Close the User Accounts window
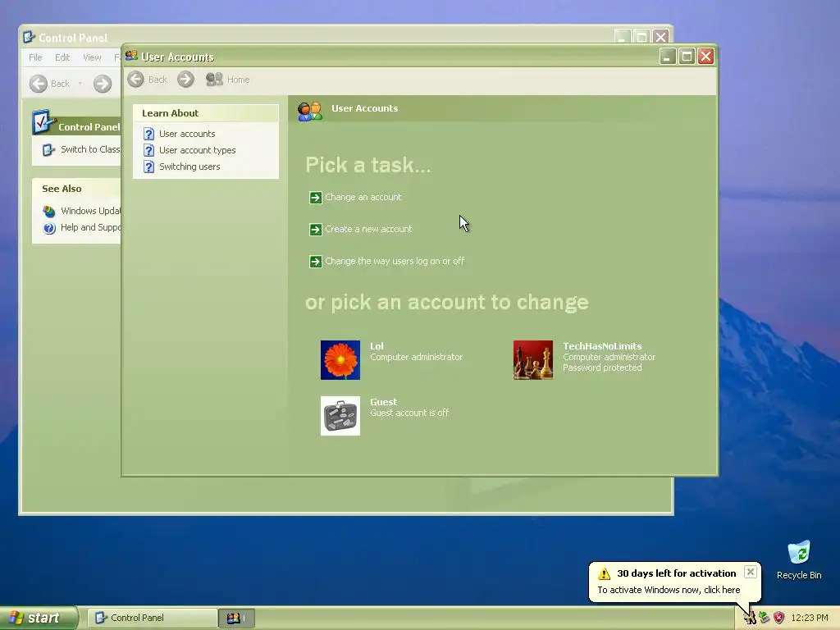 pyautogui.click(x=706, y=57)
